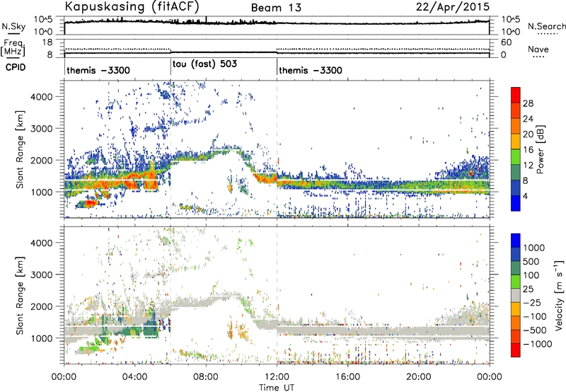Image resolution: width=566 pixels, height=392 pixels.
Task: Click the '2000' tick on the power panel
Action: [x=41, y=160]
